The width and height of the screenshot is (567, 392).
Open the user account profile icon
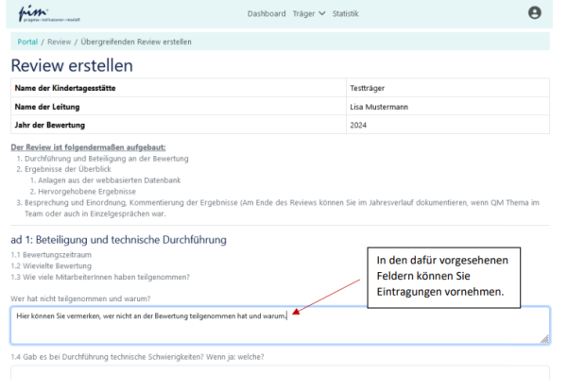535,13
